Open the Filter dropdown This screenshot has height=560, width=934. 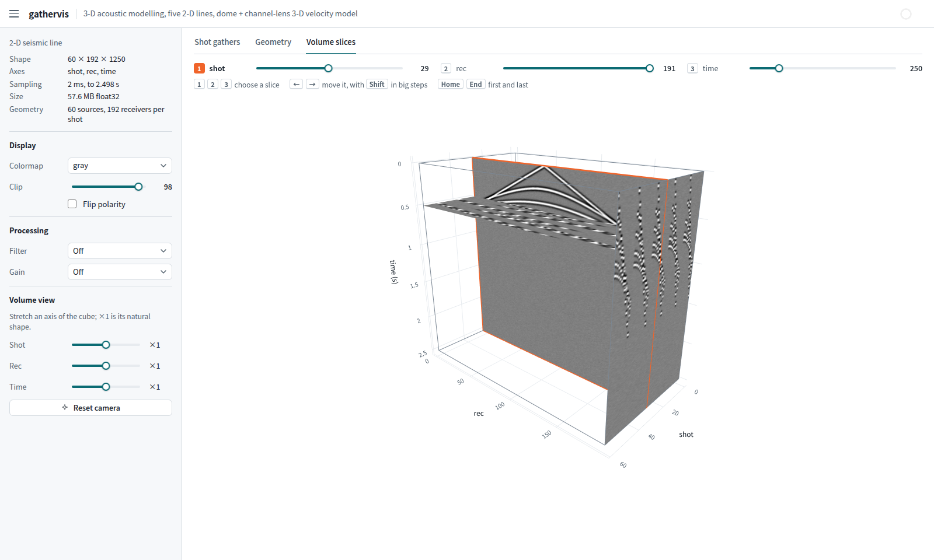[120, 251]
